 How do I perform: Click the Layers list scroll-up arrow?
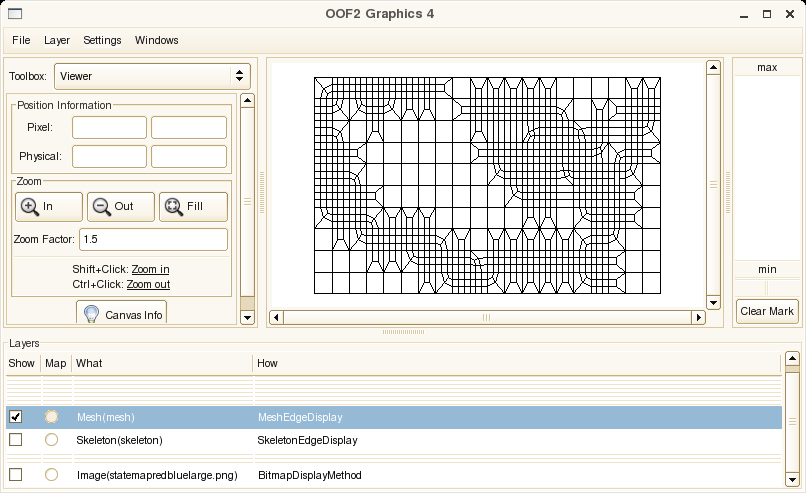(x=793, y=358)
